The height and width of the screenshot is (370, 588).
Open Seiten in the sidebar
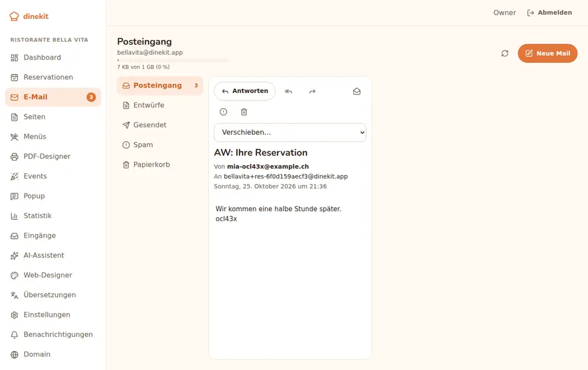point(53,117)
